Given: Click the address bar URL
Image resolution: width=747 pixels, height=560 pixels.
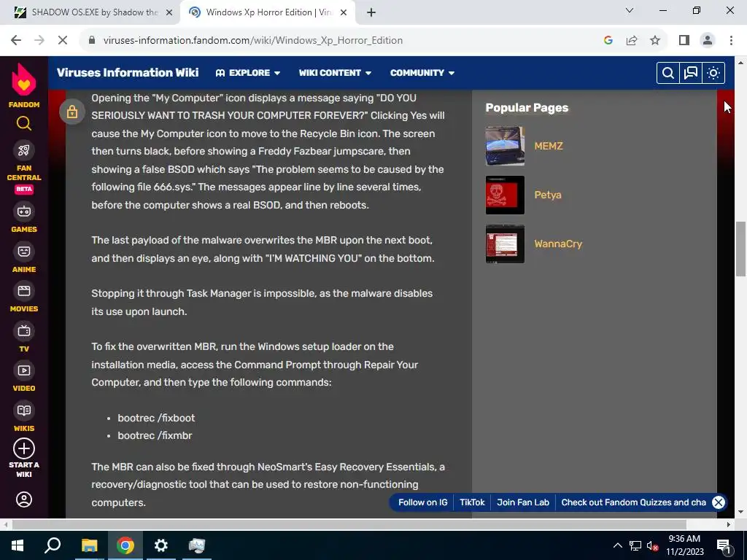Looking at the screenshot, I should [x=253, y=41].
